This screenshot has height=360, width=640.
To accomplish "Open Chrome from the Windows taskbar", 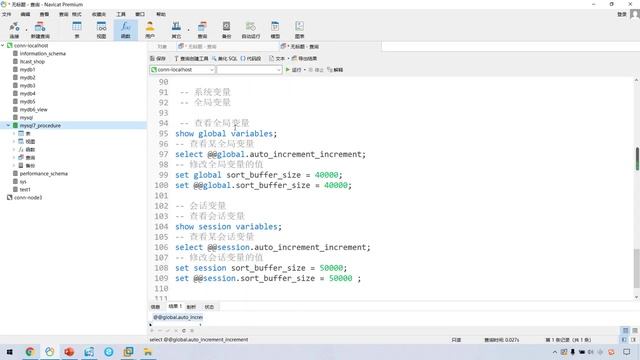I will coord(30,352).
